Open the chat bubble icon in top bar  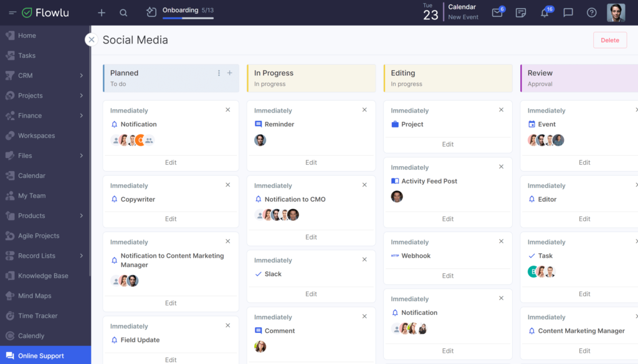pyautogui.click(x=568, y=12)
